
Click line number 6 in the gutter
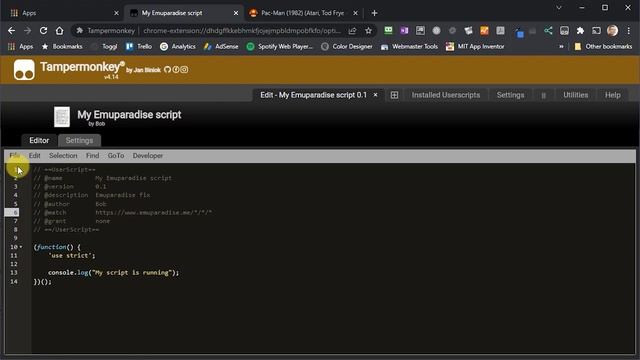point(16,212)
